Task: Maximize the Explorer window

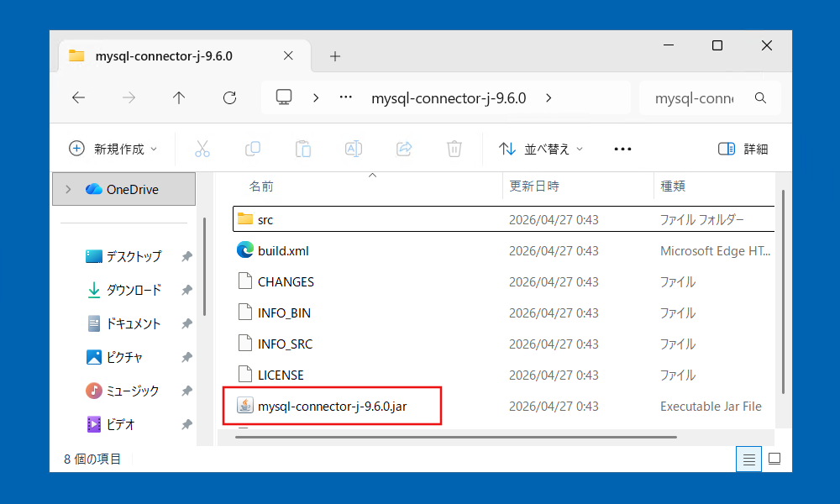Action: point(717,45)
